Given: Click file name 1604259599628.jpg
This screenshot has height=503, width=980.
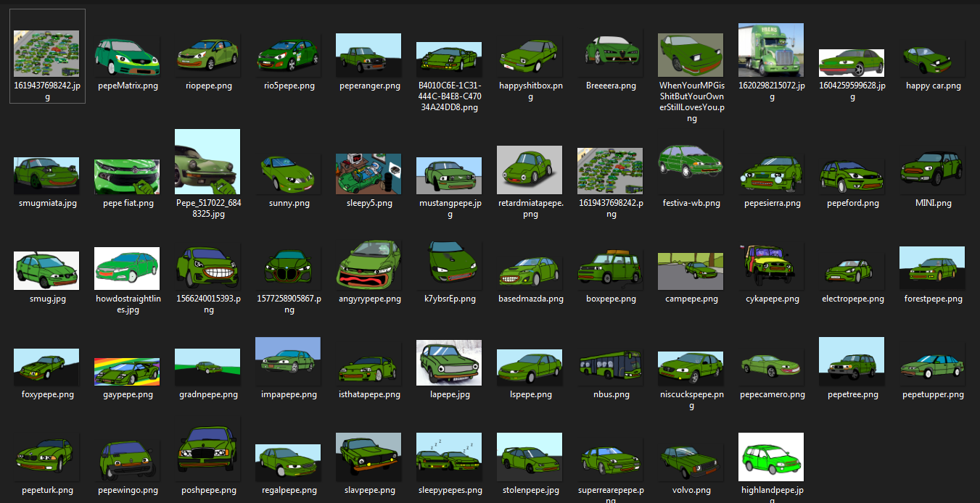Looking at the screenshot, I should click(852, 91).
